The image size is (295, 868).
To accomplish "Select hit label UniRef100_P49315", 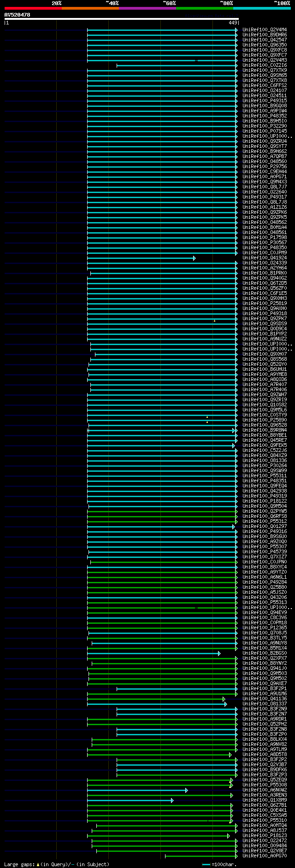I will tap(265, 101).
